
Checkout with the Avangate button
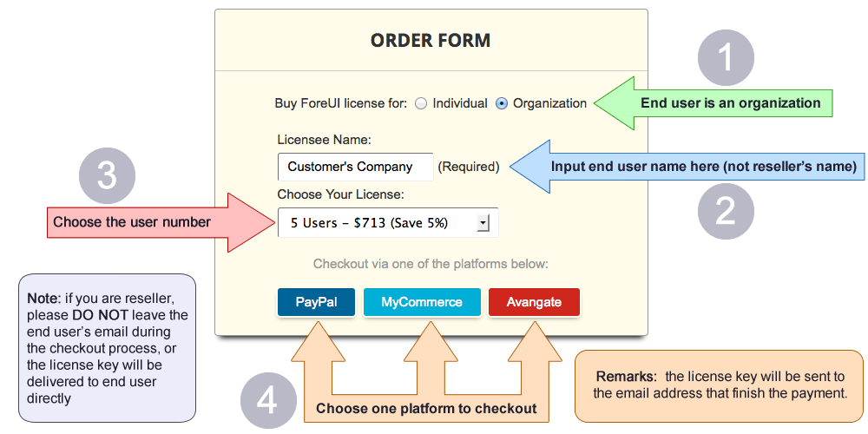tap(534, 303)
